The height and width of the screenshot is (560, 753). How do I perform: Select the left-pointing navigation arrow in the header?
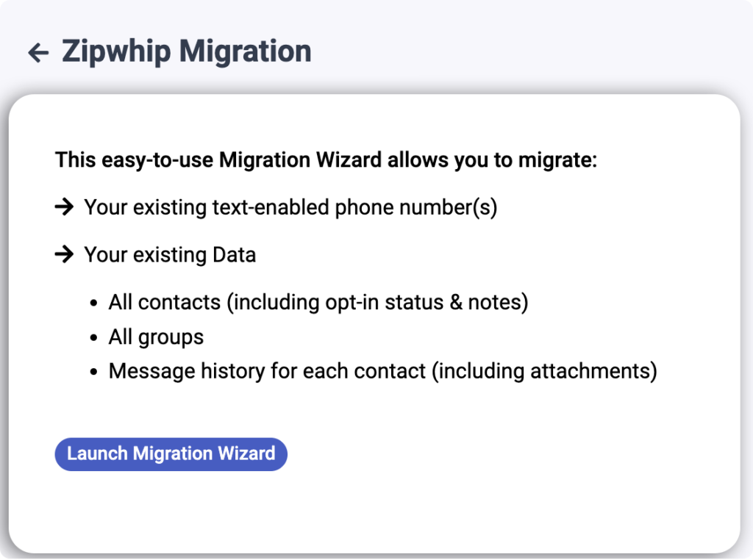[38, 51]
